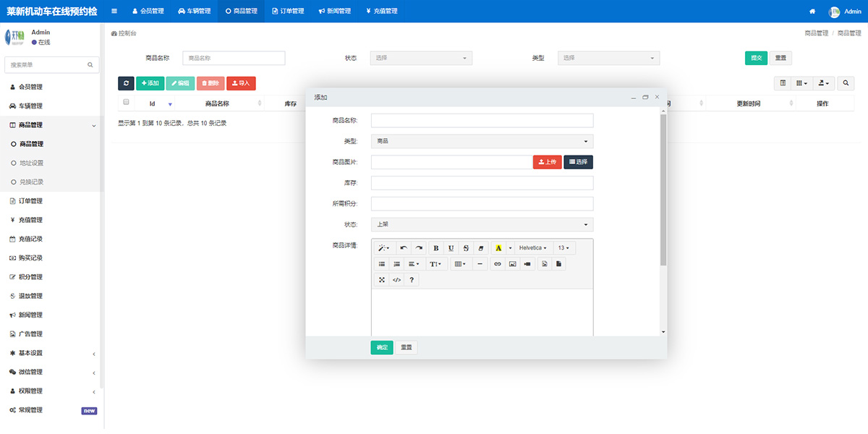868x434 pixels.
Task: Click the 商品名称 input in add dialog
Action: [x=482, y=120]
